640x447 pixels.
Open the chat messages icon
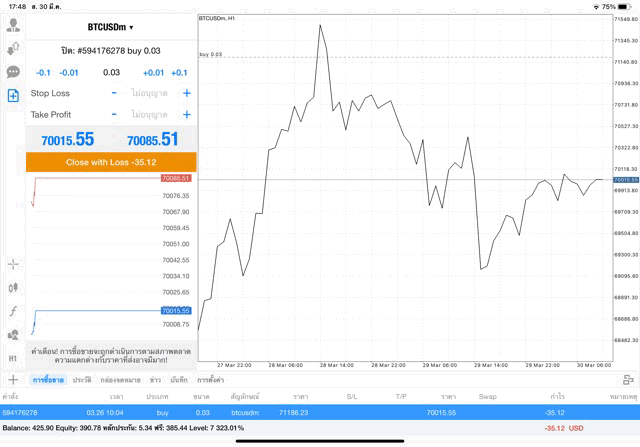coord(13,72)
